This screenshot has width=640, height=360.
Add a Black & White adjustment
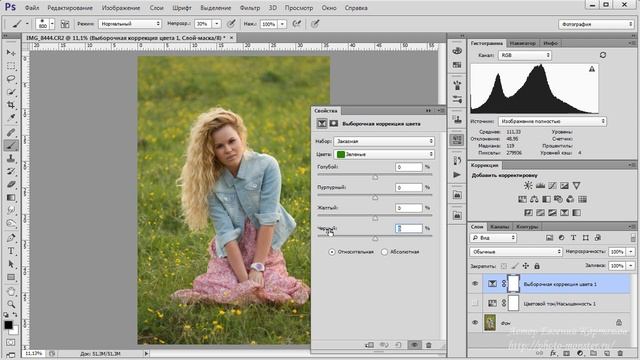coord(546,199)
